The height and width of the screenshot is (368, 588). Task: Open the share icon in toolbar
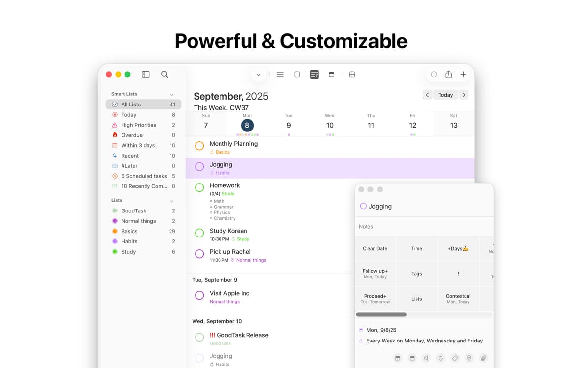(448, 74)
